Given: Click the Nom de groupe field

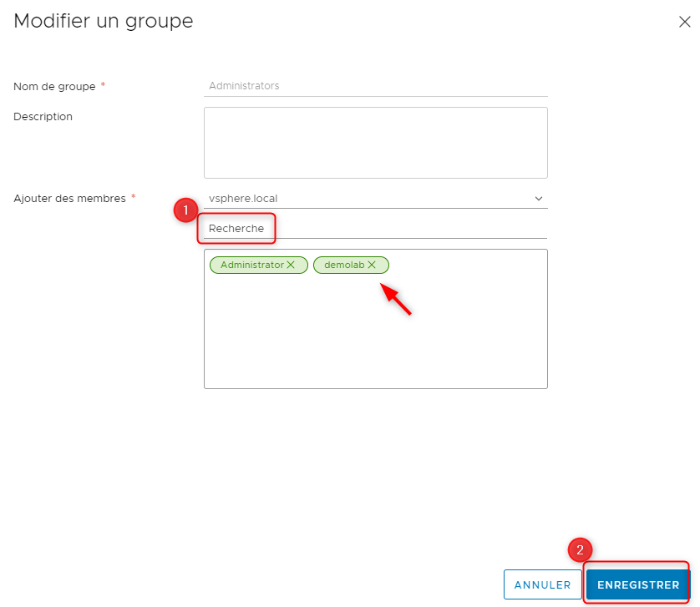Looking at the screenshot, I should (375, 86).
